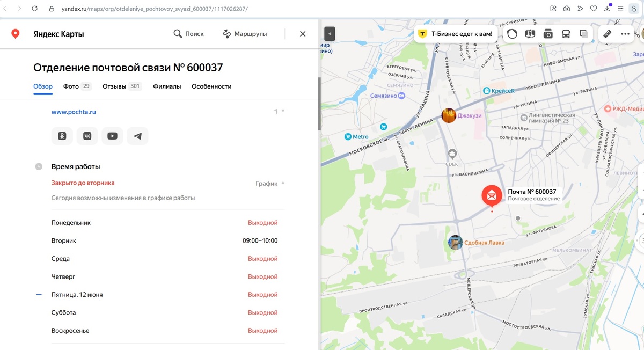This screenshot has width=644, height=350.
Task: Click the browser send arrow icon
Action: click(580, 9)
